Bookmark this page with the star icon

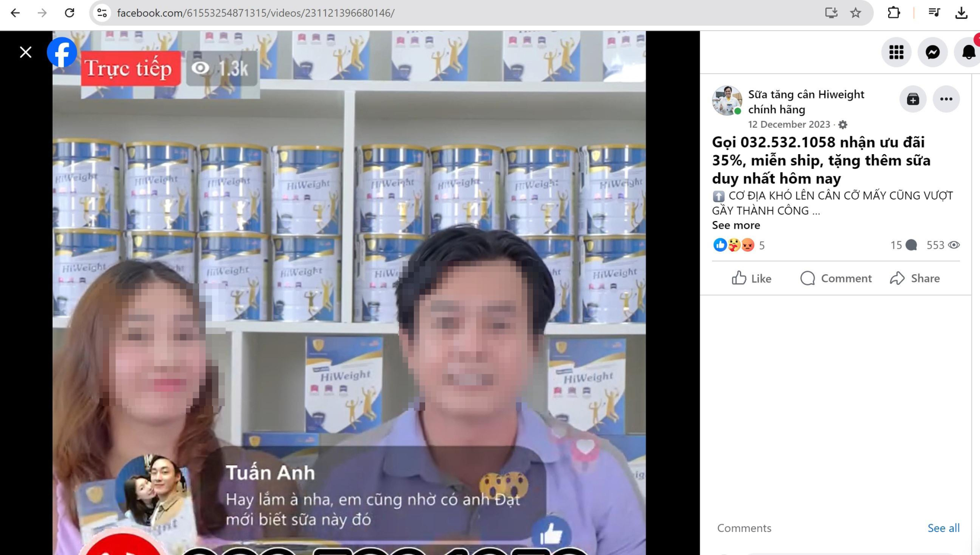tap(854, 13)
